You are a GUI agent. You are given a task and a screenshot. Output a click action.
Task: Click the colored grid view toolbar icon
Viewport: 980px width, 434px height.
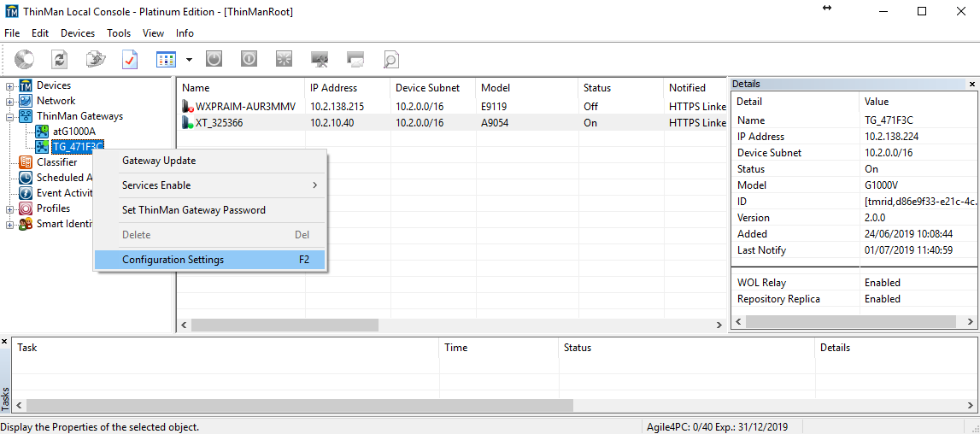166,60
